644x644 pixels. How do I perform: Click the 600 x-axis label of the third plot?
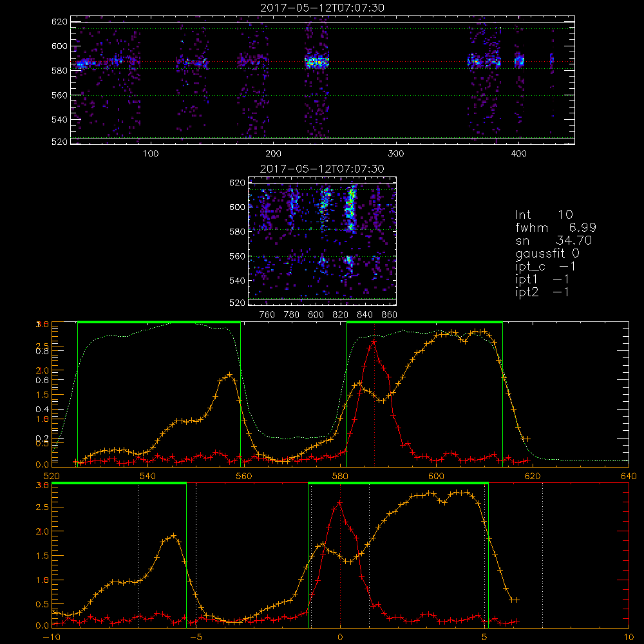(x=436, y=477)
